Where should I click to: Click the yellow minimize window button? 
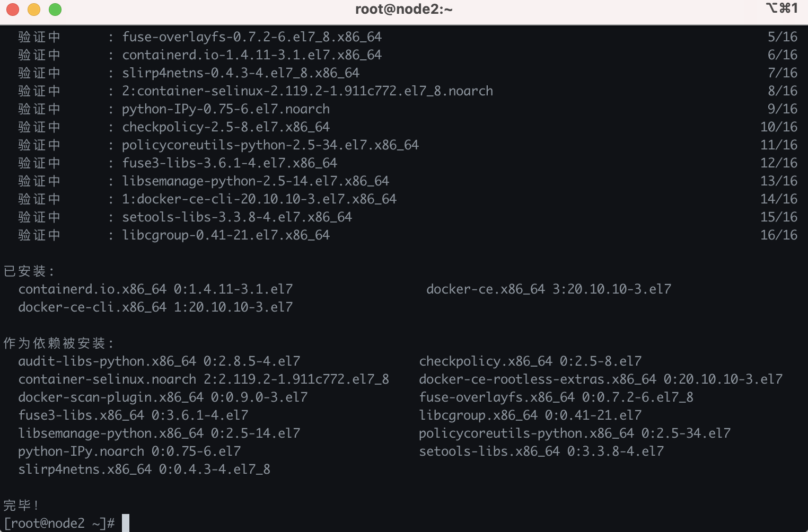pyautogui.click(x=34, y=10)
